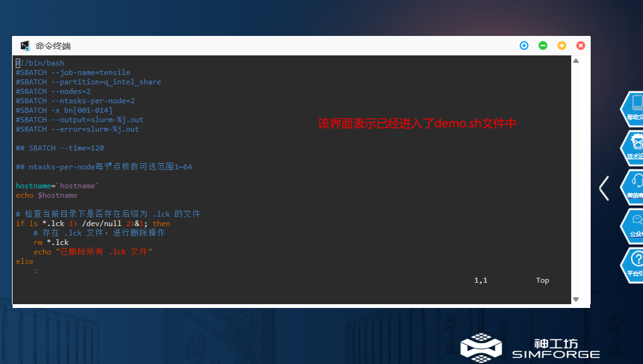Click the scrollbar up arrow in the terminal
This screenshot has height=364, width=643.
pos(576,61)
